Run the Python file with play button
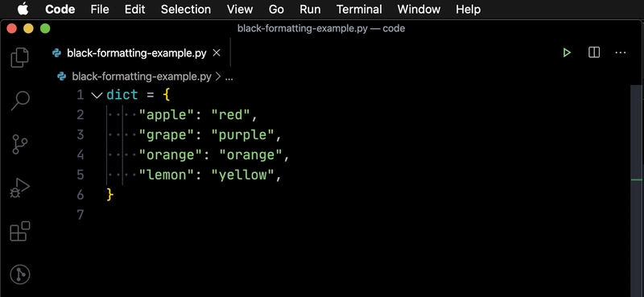This screenshot has height=297, width=644. [x=567, y=52]
